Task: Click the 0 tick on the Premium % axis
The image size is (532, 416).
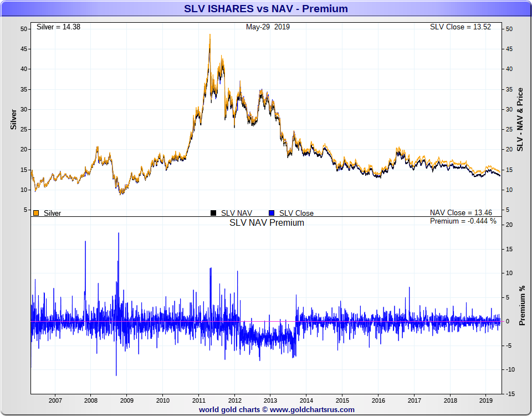Action: tap(508, 321)
